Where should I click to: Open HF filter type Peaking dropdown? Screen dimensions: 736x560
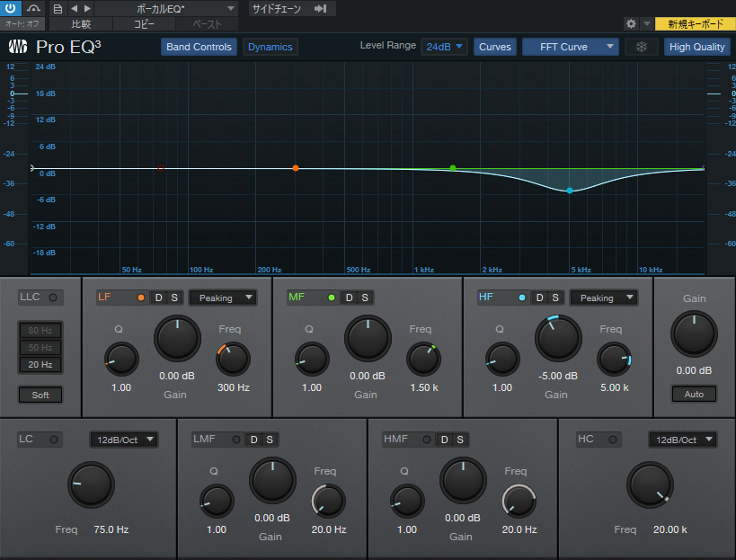pos(604,298)
